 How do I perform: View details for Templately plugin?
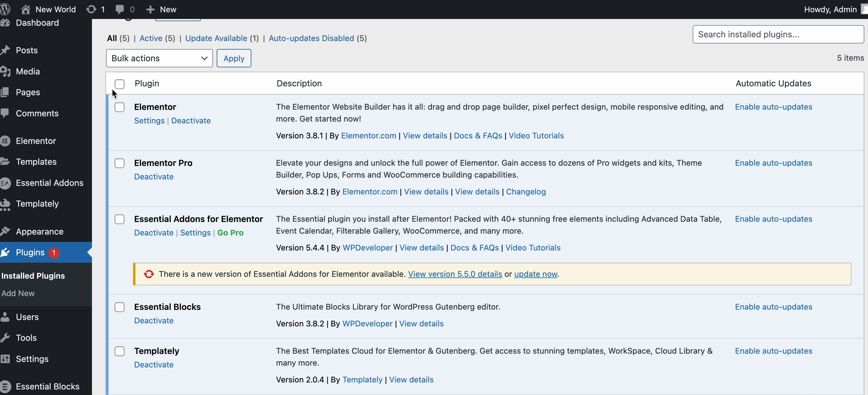click(411, 380)
